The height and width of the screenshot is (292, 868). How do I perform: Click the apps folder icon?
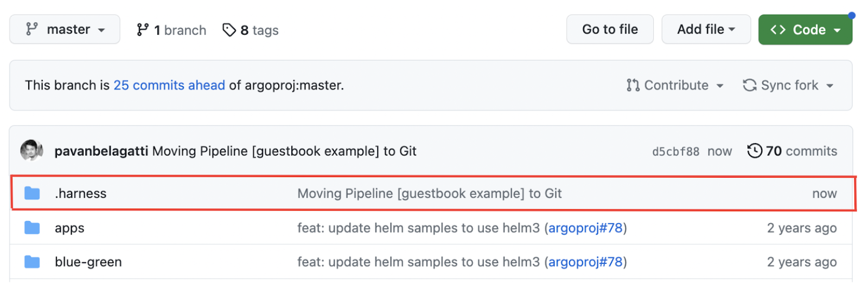32,228
